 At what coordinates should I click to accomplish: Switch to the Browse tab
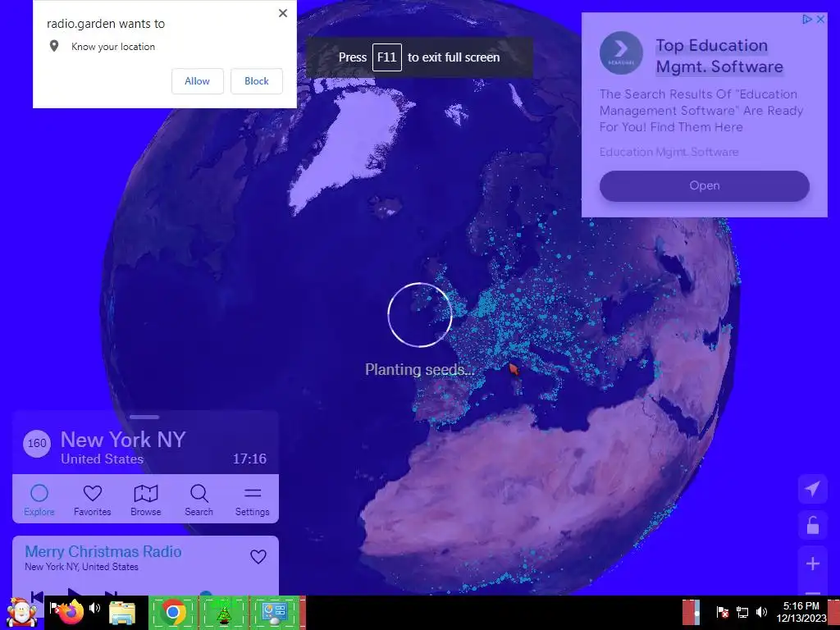pos(146,500)
